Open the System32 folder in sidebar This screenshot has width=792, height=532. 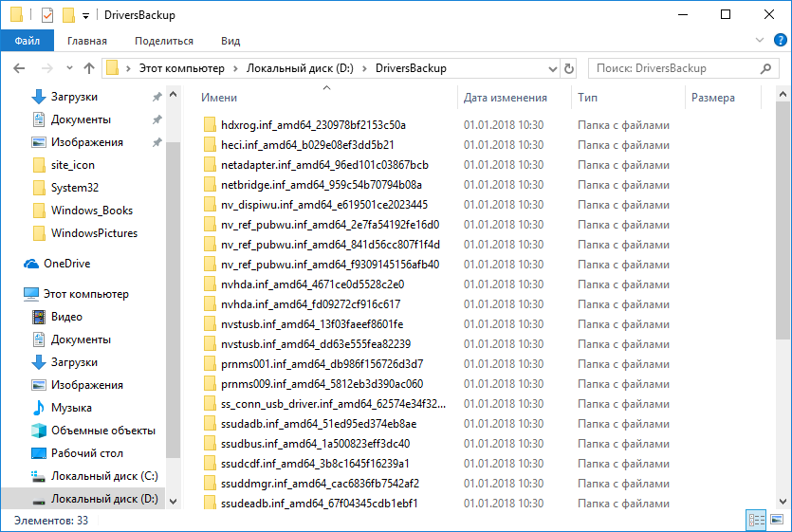coord(74,188)
